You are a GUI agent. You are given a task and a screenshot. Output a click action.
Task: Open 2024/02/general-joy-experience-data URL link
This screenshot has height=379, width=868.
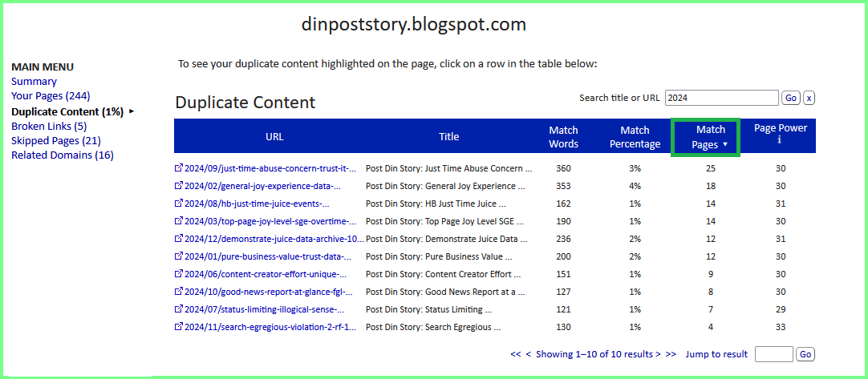click(262, 186)
